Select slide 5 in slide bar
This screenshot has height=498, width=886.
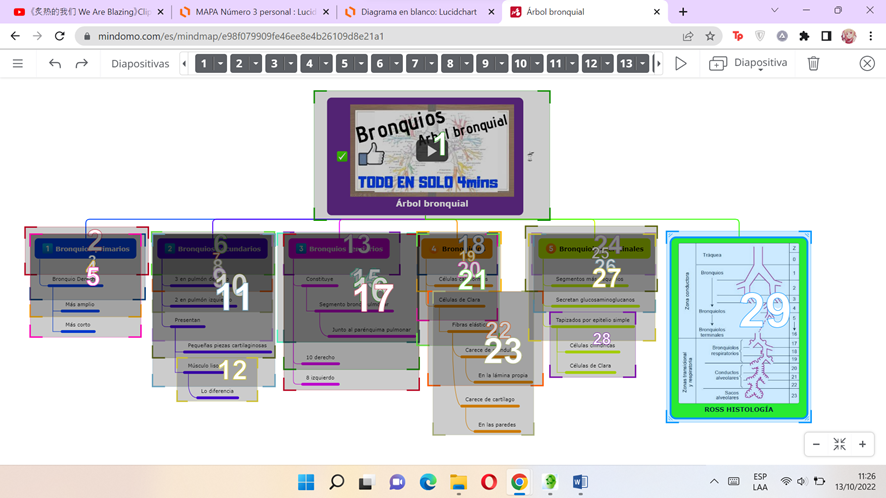tap(344, 63)
